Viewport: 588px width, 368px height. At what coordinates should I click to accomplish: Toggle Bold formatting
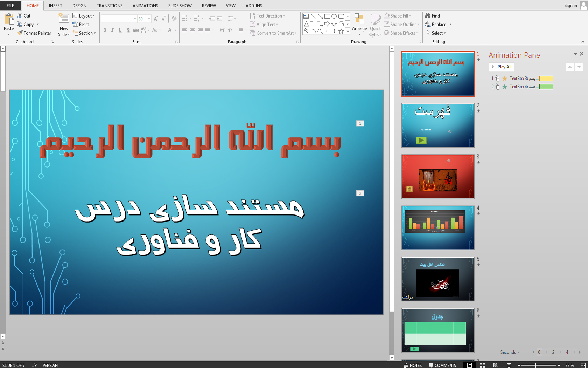[105, 30]
